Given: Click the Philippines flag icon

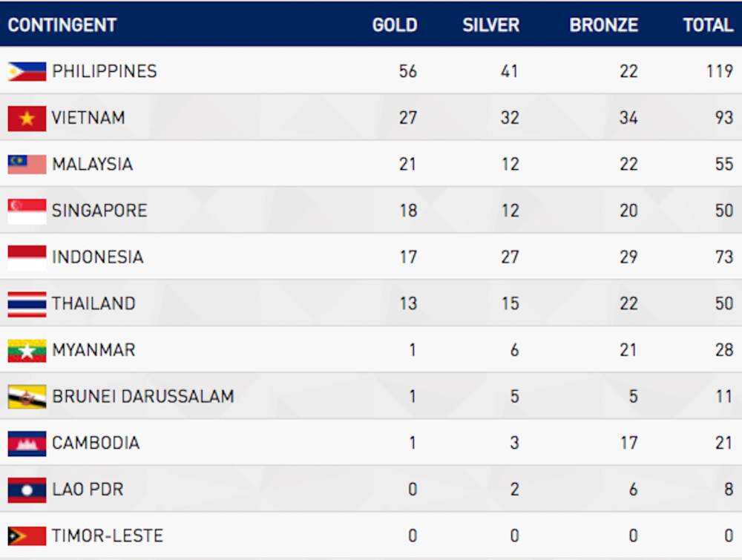Looking at the screenshot, I should point(27,71).
